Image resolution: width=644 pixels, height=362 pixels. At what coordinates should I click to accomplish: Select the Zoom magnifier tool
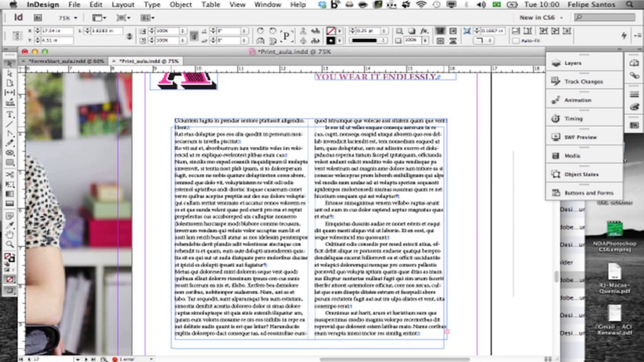pos(10,244)
